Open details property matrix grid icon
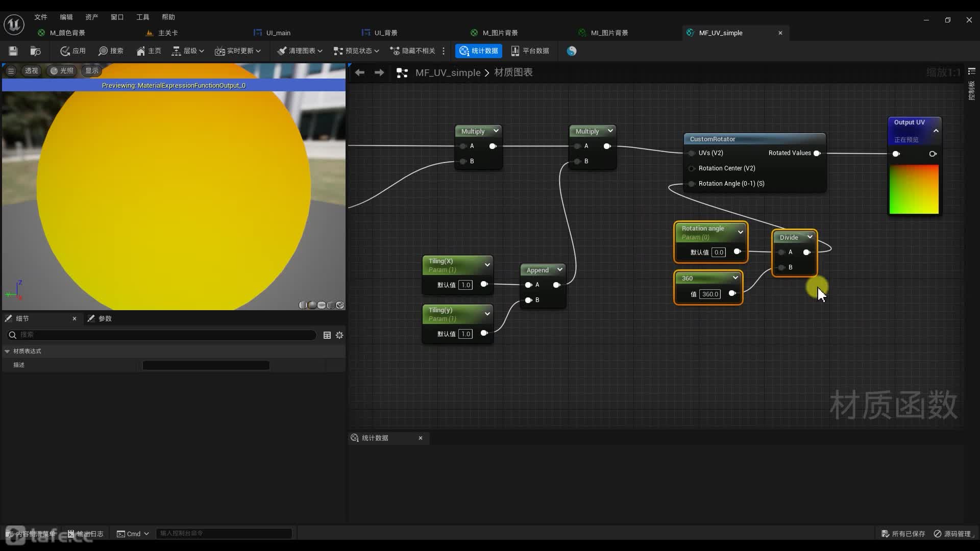Screen dimensions: 980x551 [327, 335]
